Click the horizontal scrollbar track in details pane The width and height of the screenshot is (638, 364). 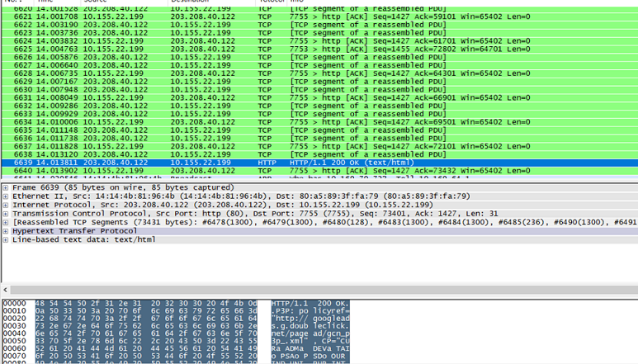click(x=324, y=290)
